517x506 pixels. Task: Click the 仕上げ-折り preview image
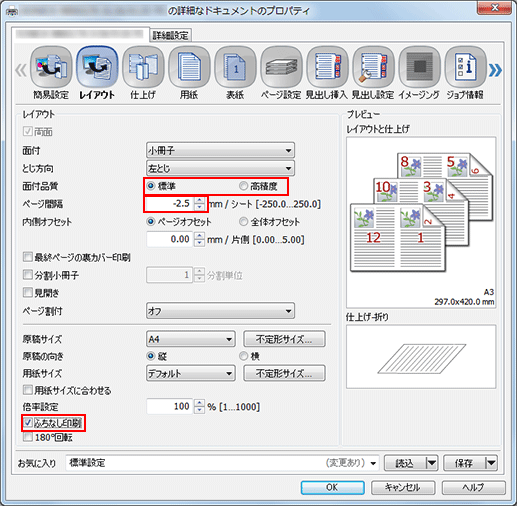coord(421,356)
